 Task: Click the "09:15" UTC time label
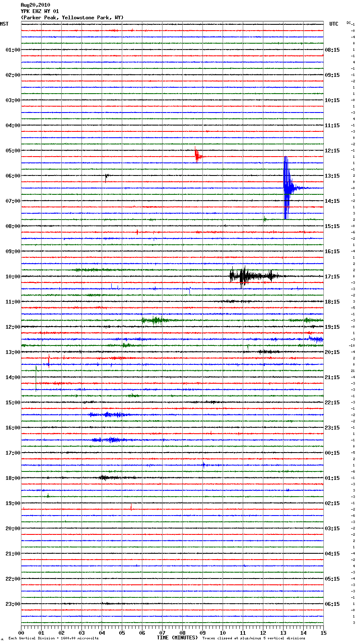[332, 75]
